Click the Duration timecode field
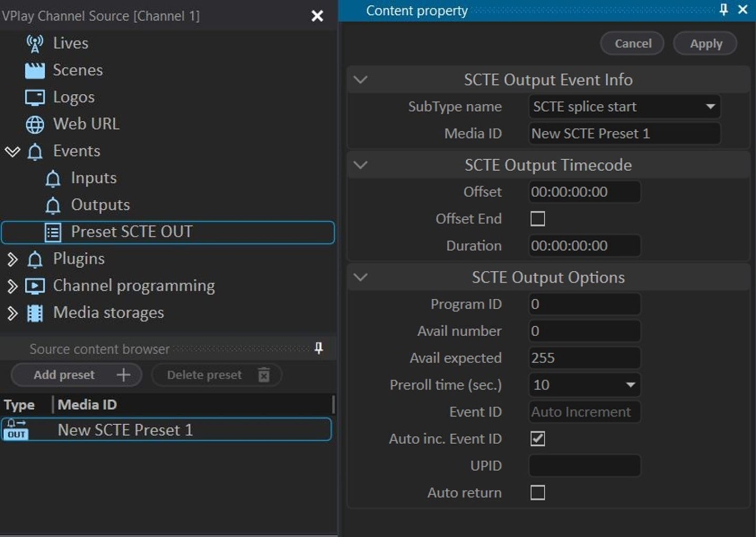This screenshot has width=756, height=537. (585, 246)
